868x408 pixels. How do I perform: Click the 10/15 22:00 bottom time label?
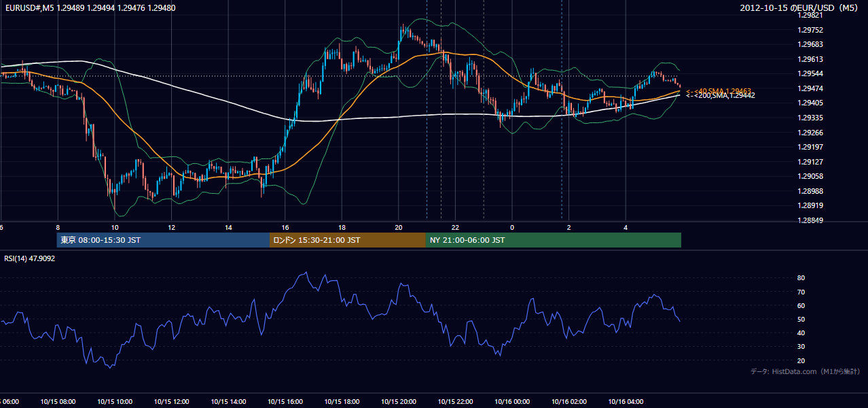click(x=455, y=402)
